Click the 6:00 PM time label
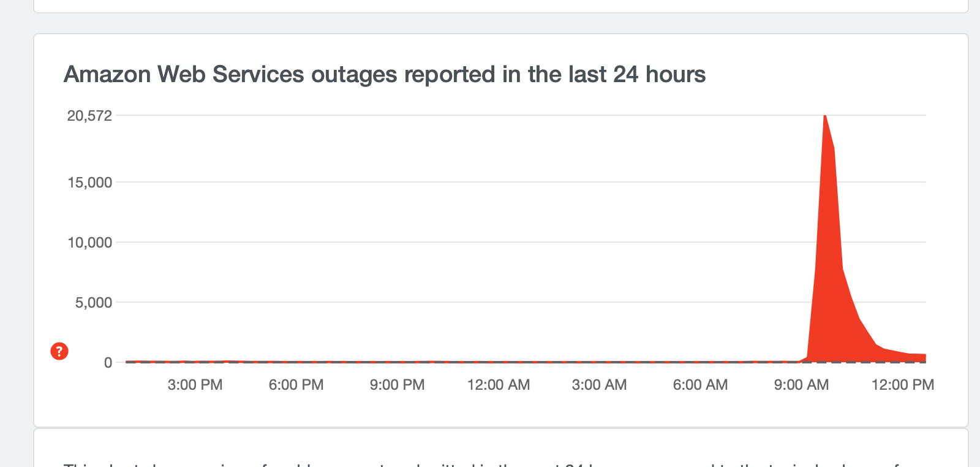The width and height of the screenshot is (980, 467). 296,385
